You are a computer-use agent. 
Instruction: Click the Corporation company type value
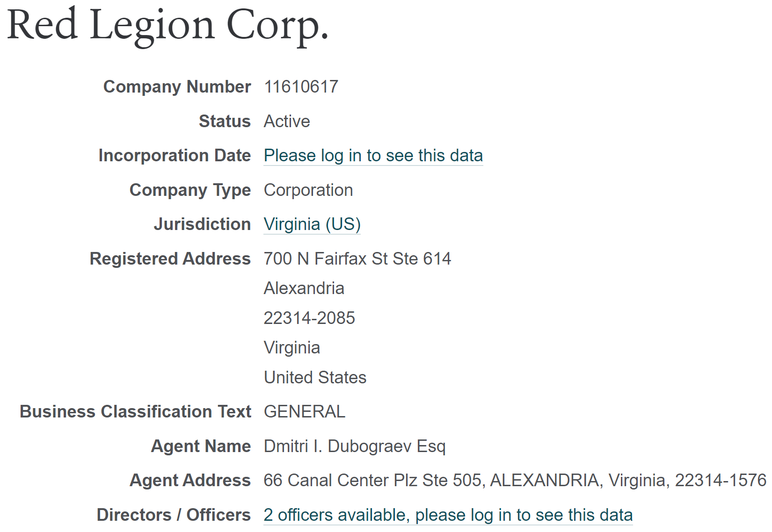coord(308,190)
